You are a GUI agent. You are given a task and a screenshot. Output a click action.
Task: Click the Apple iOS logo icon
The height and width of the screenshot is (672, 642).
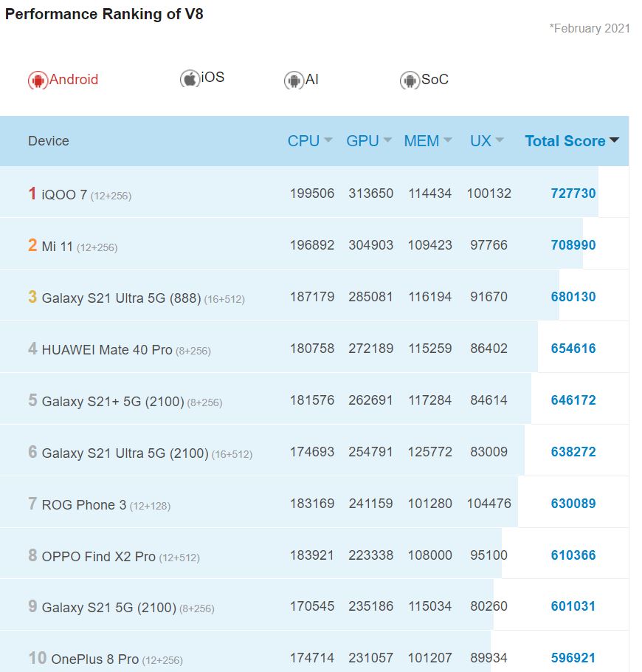click(190, 78)
